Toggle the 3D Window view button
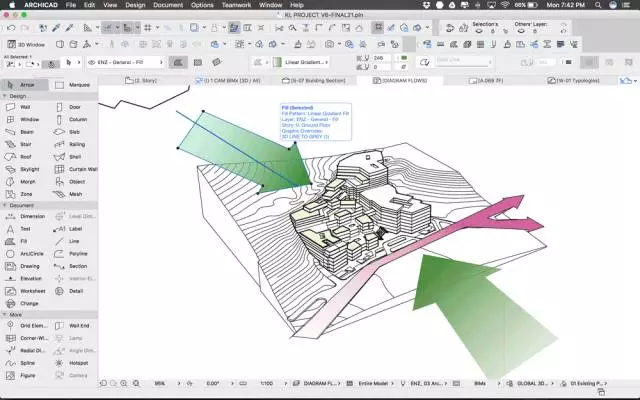 point(24,44)
